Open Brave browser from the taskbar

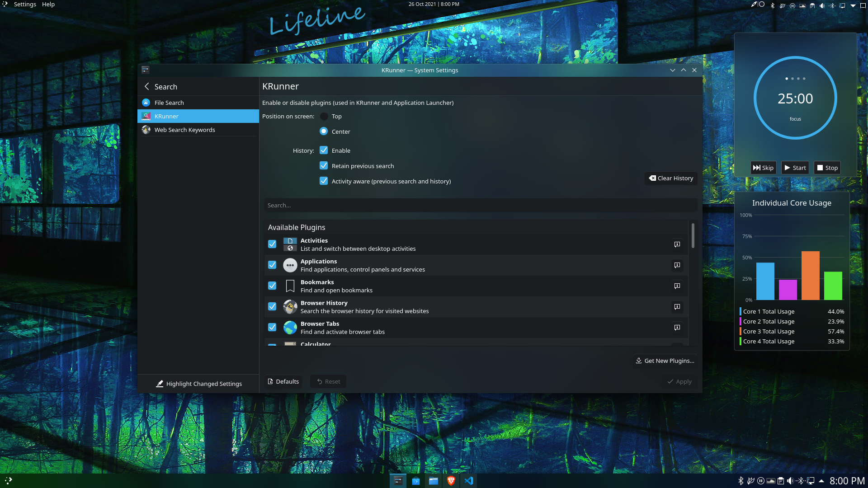click(x=451, y=481)
